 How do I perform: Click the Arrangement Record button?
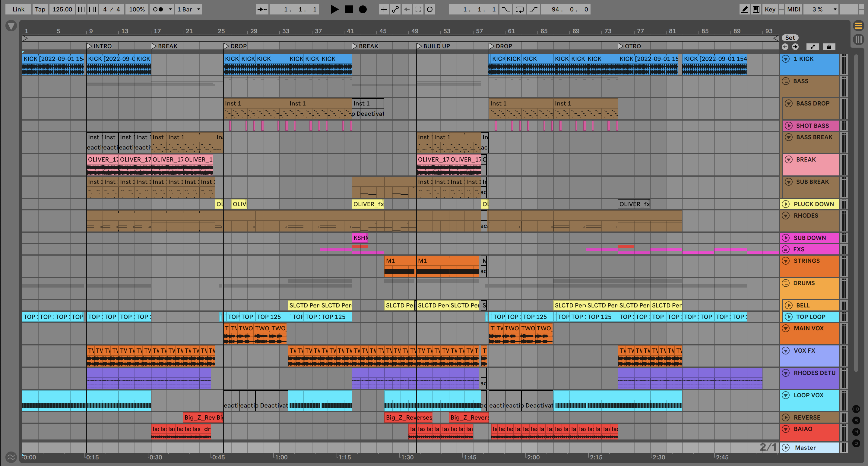pos(363,9)
